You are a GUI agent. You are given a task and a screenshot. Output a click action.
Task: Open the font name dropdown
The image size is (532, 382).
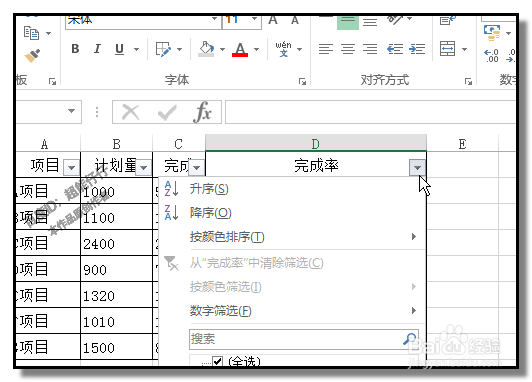214,19
